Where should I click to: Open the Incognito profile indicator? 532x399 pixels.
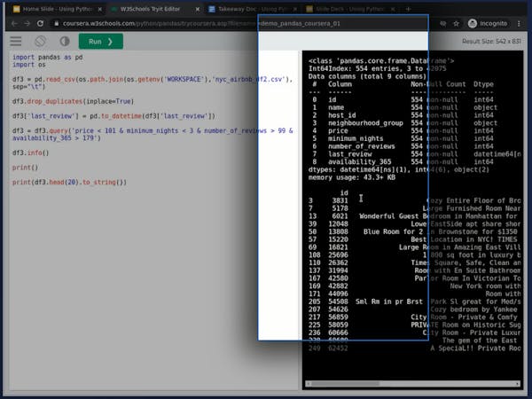pos(488,23)
